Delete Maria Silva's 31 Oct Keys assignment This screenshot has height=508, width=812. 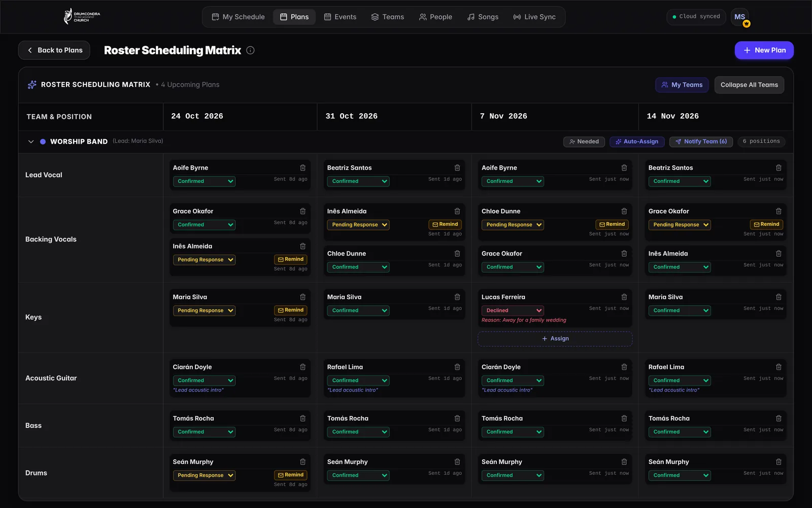(x=457, y=297)
